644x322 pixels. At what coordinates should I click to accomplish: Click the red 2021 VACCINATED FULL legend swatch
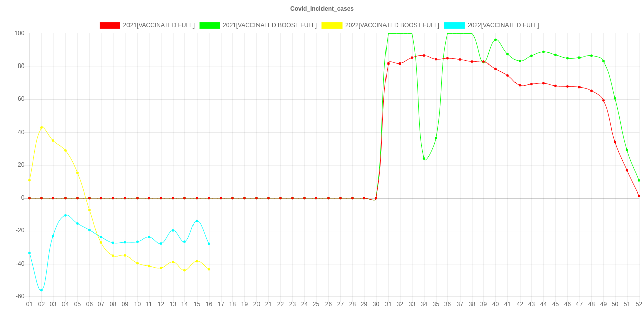[x=109, y=25]
